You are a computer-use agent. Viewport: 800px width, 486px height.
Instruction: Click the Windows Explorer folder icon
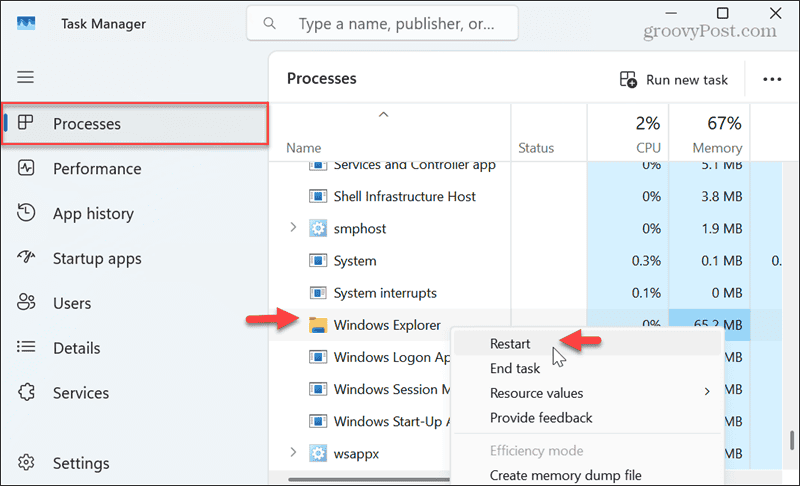click(x=318, y=325)
